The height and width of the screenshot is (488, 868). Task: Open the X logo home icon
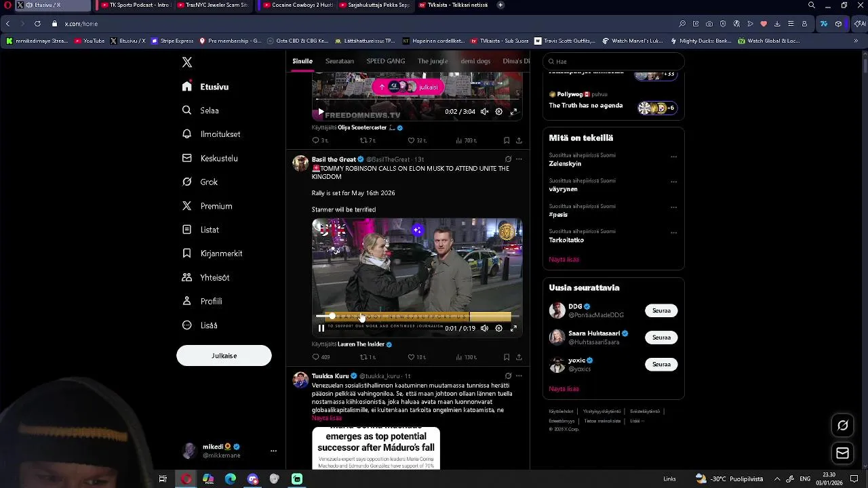[187, 62]
